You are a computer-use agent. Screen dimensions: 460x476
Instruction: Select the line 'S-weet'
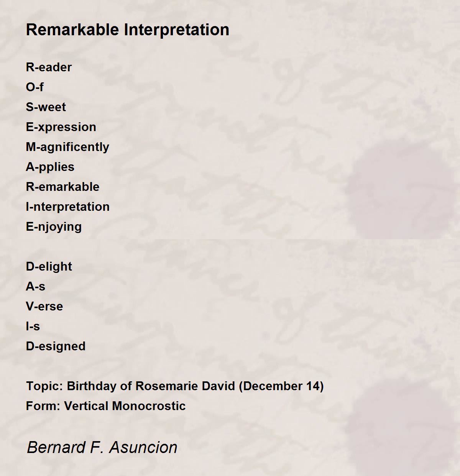click(x=46, y=107)
